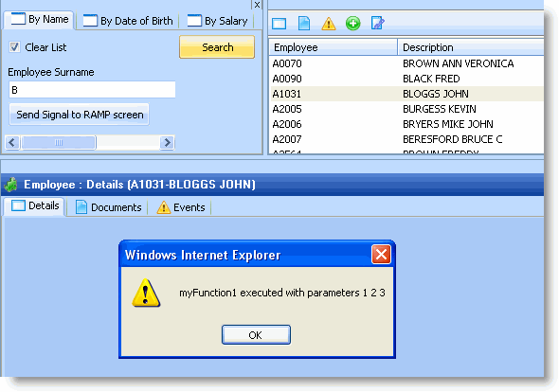Switch to the By Salary tab

[x=217, y=21]
